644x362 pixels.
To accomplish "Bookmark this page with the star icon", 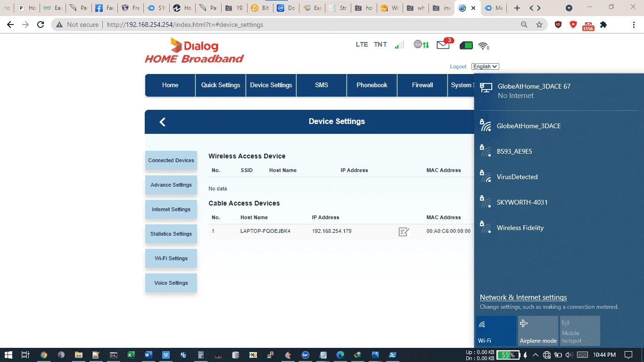I will click(539, 25).
